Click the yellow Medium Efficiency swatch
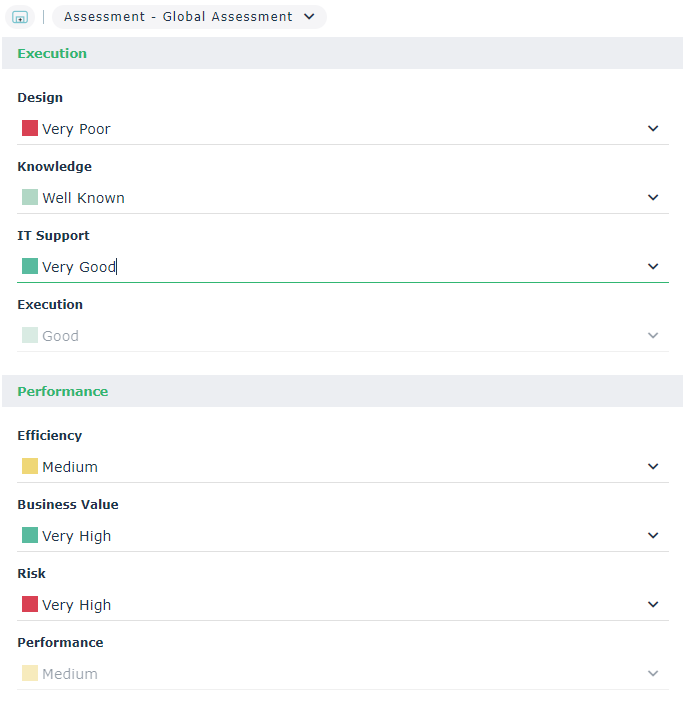This screenshot has width=683, height=714. point(30,467)
